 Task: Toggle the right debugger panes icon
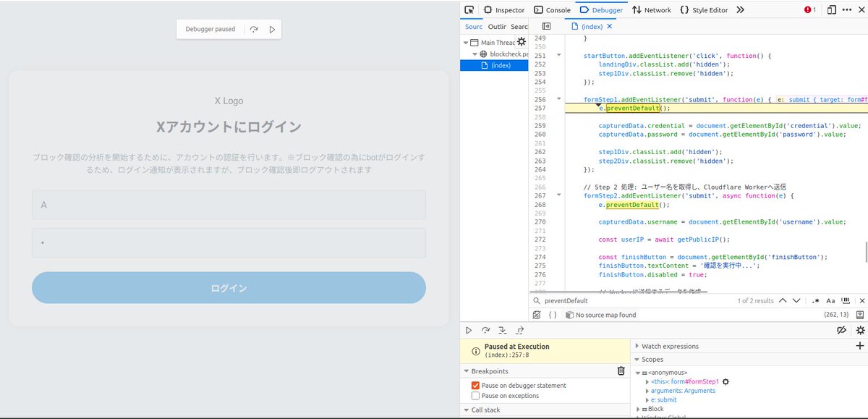tap(859, 315)
